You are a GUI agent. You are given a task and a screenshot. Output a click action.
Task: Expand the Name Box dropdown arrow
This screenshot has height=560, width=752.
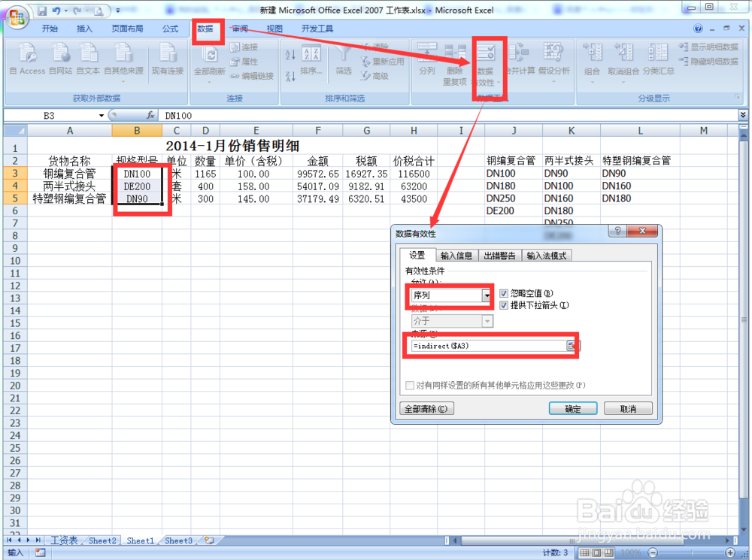pyautogui.click(x=102, y=116)
